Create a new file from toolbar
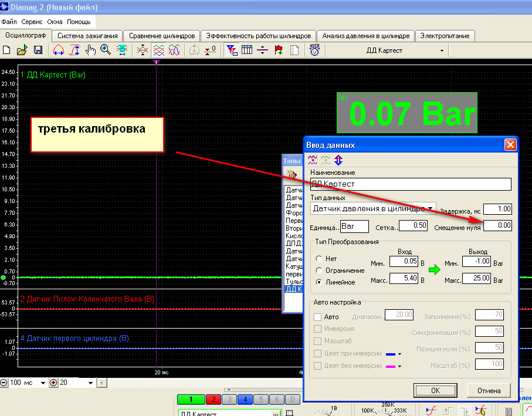The image size is (532, 416). [x=6, y=50]
